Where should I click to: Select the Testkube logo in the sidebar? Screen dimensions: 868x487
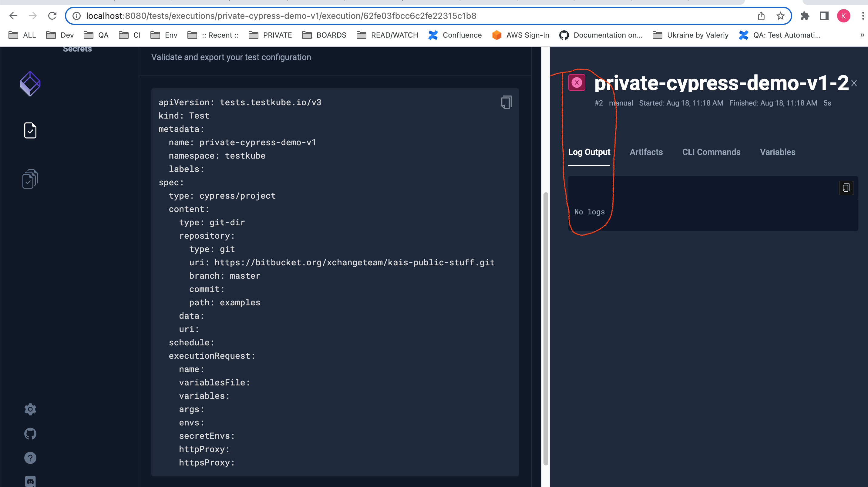30,83
